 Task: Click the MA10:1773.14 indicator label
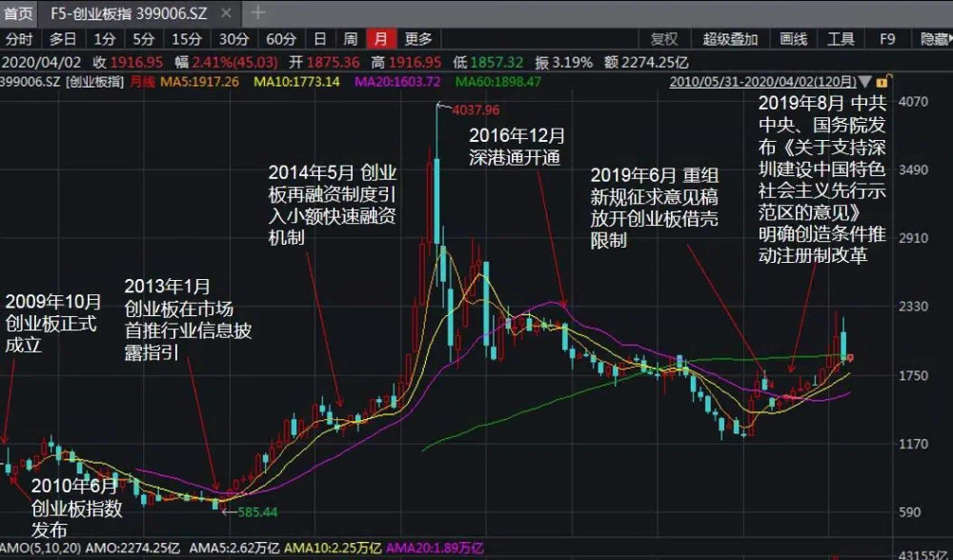[296, 81]
